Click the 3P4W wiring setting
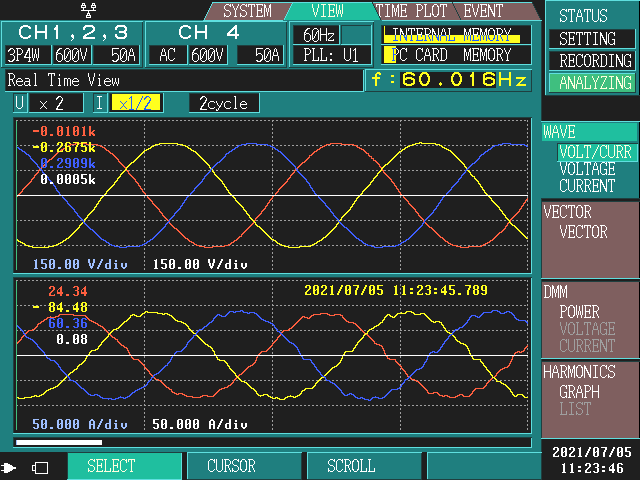This screenshot has width=640, height=480. pyautogui.click(x=27, y=55)
